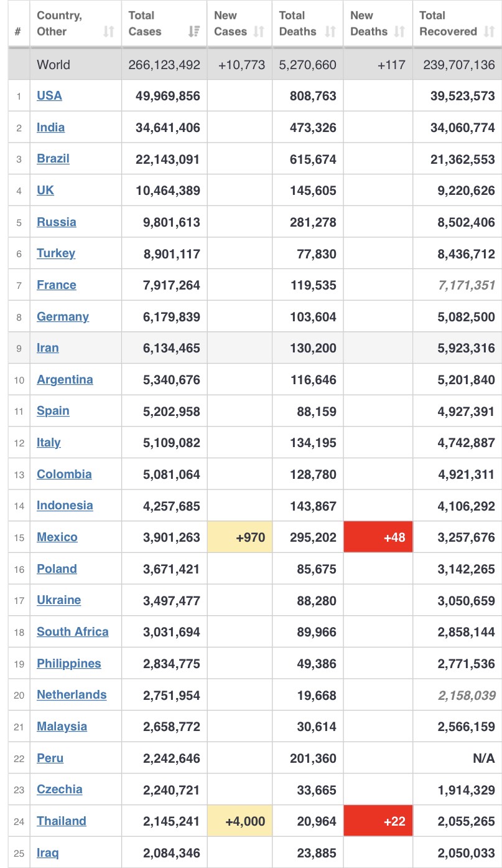
Task: Open the Iraq country link
Action: coord(47,852)
